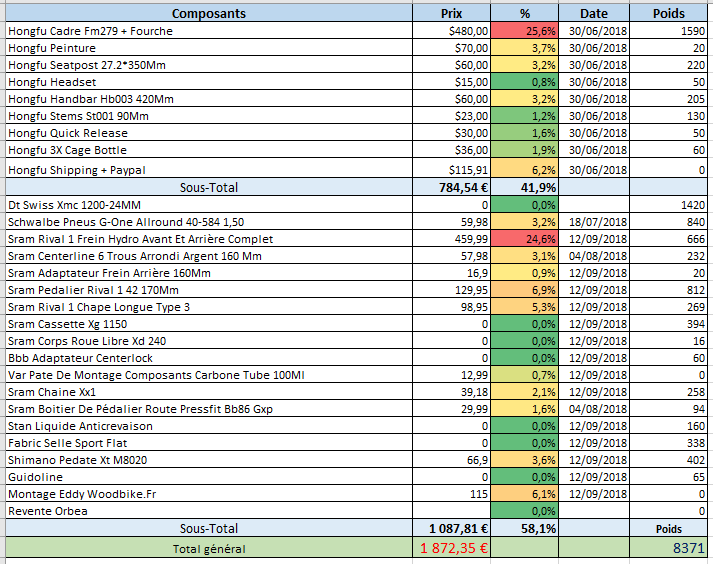
Task: Select weight cell 812
Action: click(668, 290)
